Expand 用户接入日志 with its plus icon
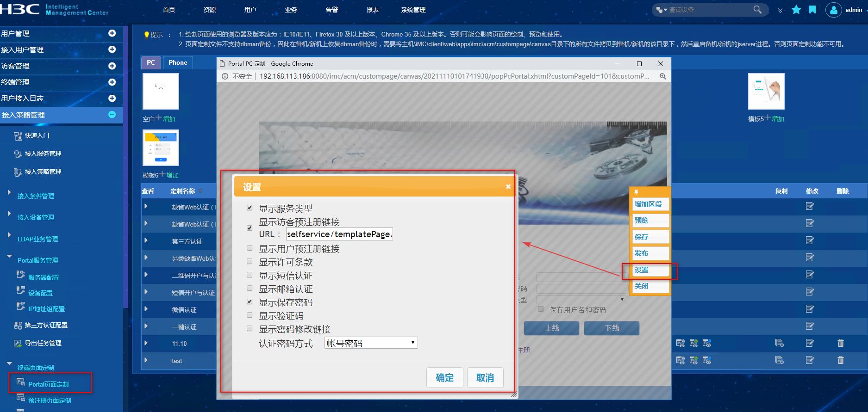The image size is (868, 412). pyautogui.click(x=112, y=98)
